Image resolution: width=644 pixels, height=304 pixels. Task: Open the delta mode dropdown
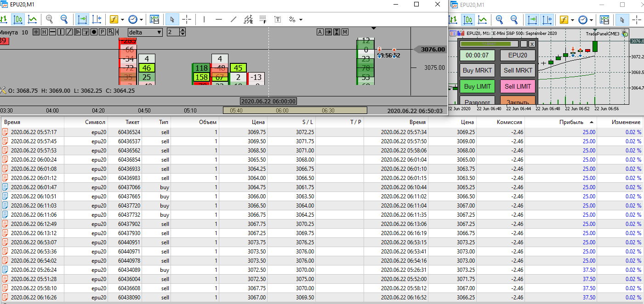pos(145,32)
